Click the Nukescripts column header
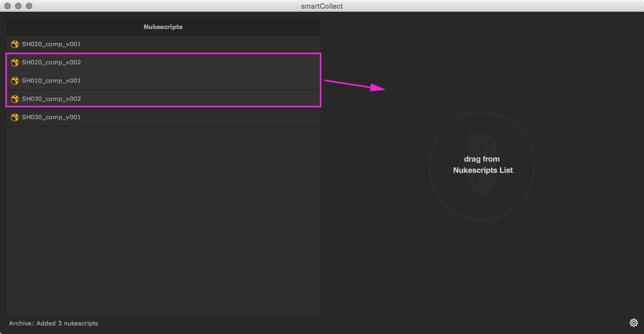644x334 pixels. click(163, 27)
